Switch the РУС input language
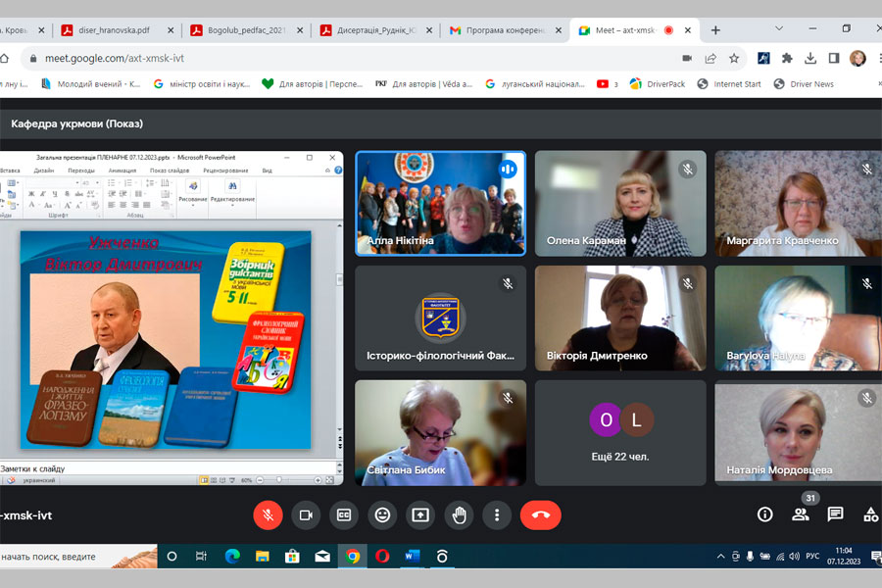This screenshot has height=588, width=882. (812, 557)
